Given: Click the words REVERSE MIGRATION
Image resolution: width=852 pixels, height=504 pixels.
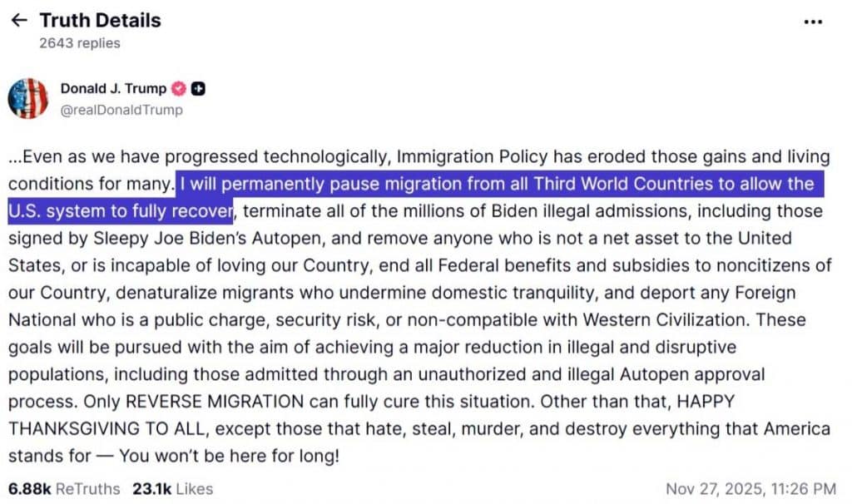Looking at the screenshot, I should (x=215, y=401).
